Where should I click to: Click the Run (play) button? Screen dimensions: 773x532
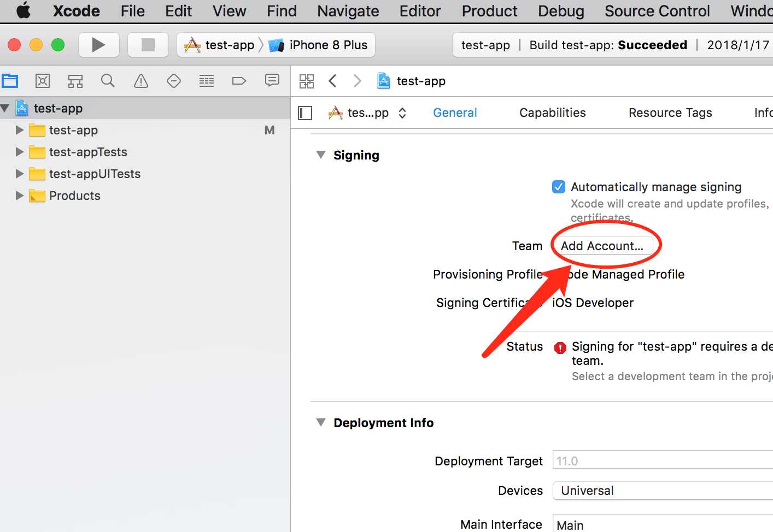(99, 45)
